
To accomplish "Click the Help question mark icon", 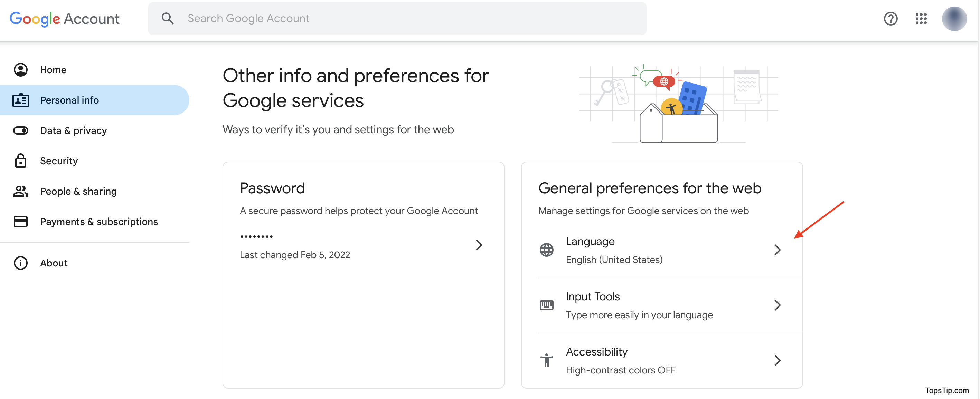I will (x=891, y=19).
